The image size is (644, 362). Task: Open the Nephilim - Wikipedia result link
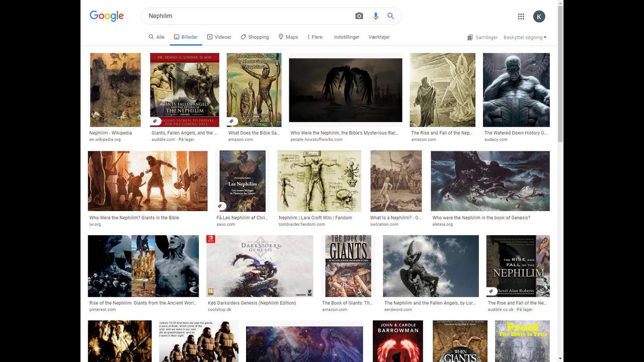click(x=111, y=133)
